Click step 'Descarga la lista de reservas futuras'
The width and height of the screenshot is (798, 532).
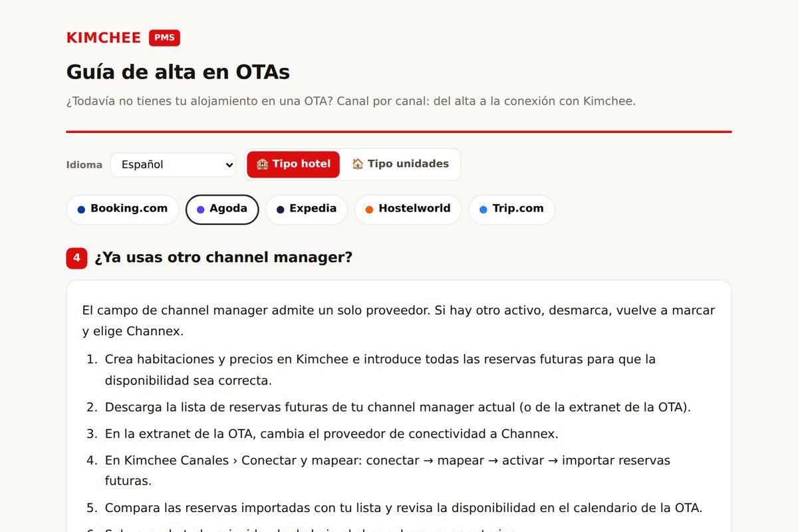pyautogui.click(x=398, y=407)
